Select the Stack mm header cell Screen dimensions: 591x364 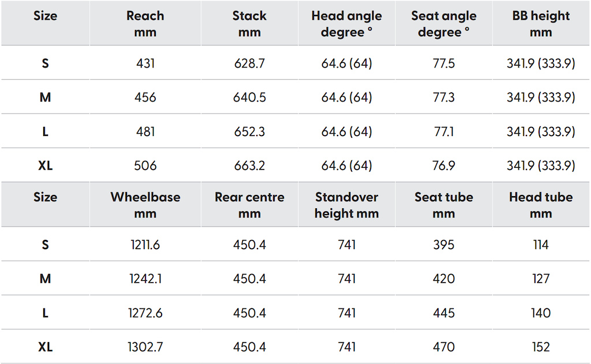pos(249,24)
